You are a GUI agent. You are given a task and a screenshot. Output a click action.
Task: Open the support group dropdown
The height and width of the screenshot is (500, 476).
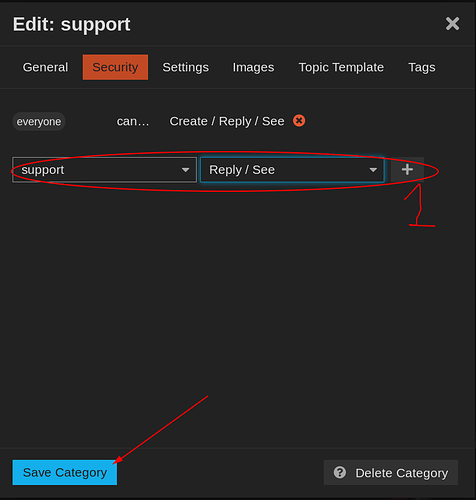[x=104, y=170]
